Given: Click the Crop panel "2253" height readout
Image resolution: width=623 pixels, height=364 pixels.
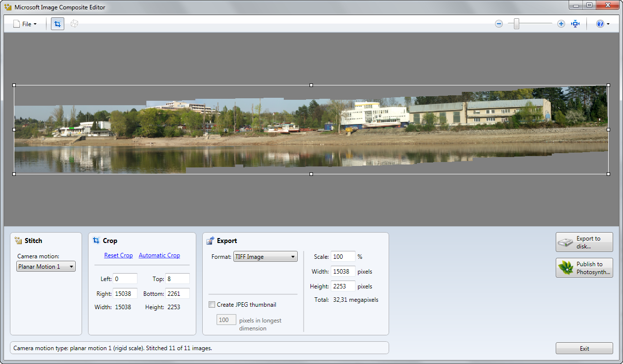Looking at the screenshot, I should tap(173, 307).
